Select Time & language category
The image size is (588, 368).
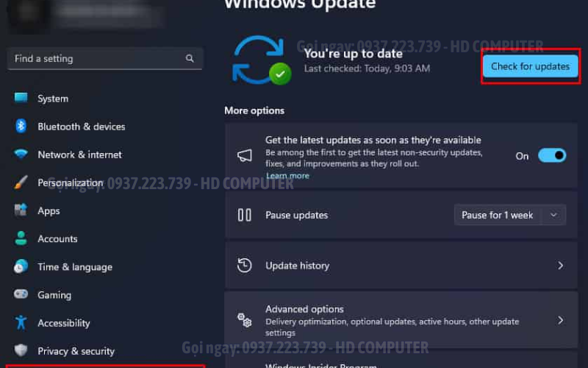pyautogui.click(x=75, y=267)
